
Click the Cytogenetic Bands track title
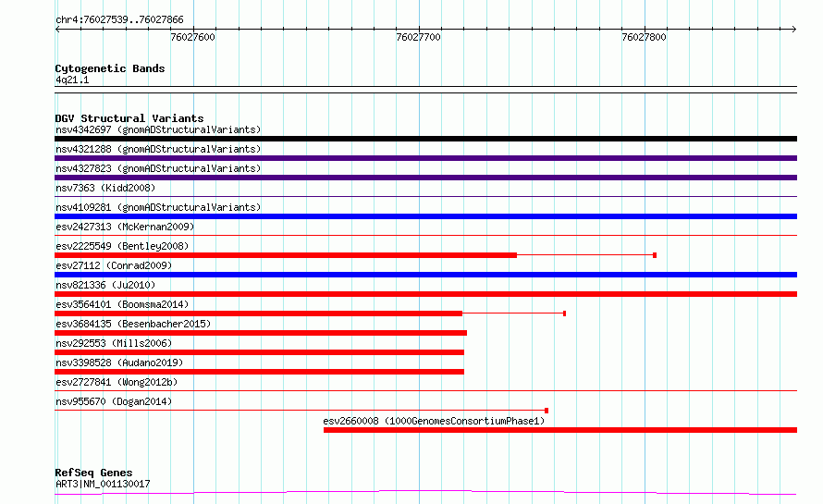(x=110, y=68)
